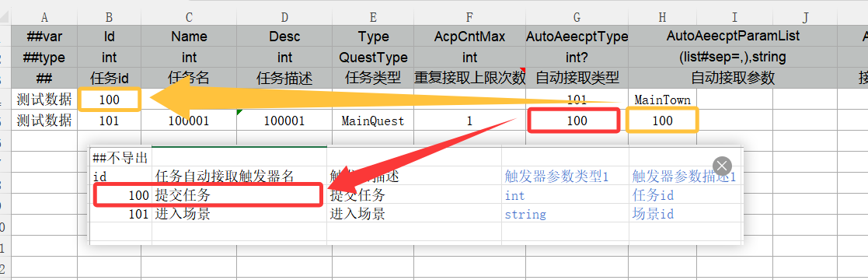This screenshot has width=868, height=280.
Task: Click the QuestType cell
Action: coord(373,57)
